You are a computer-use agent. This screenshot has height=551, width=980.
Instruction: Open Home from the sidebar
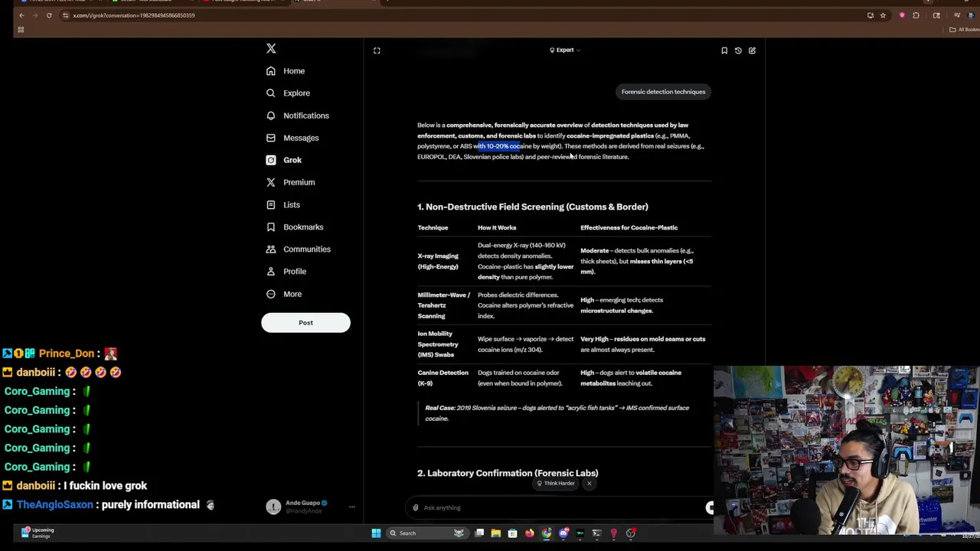[x=286, y=71]
